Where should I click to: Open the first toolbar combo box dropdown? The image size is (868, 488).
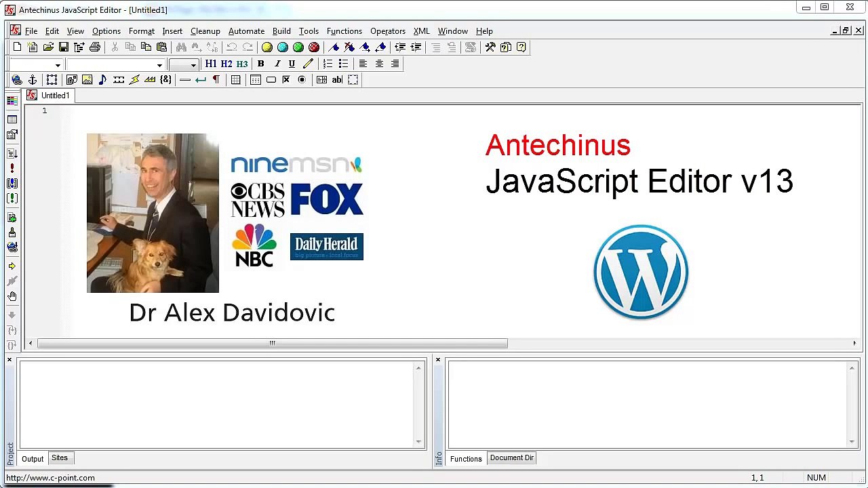coord(58,65)
